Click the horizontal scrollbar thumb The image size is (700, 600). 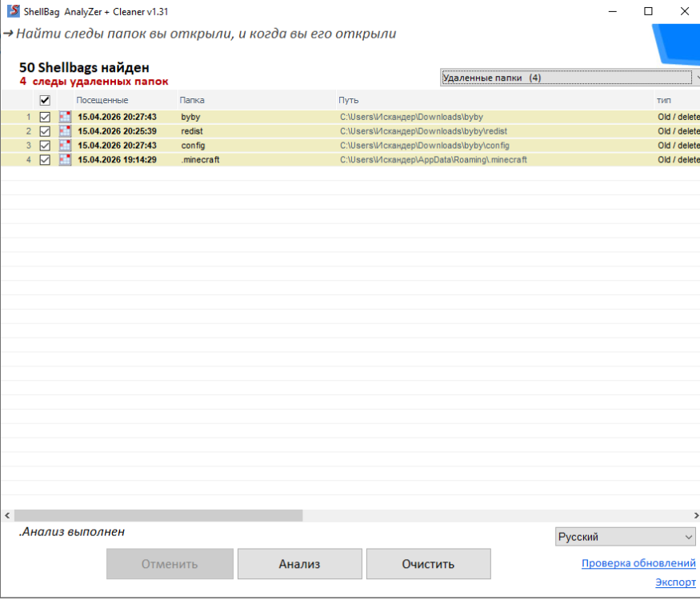tap(158, 516)
